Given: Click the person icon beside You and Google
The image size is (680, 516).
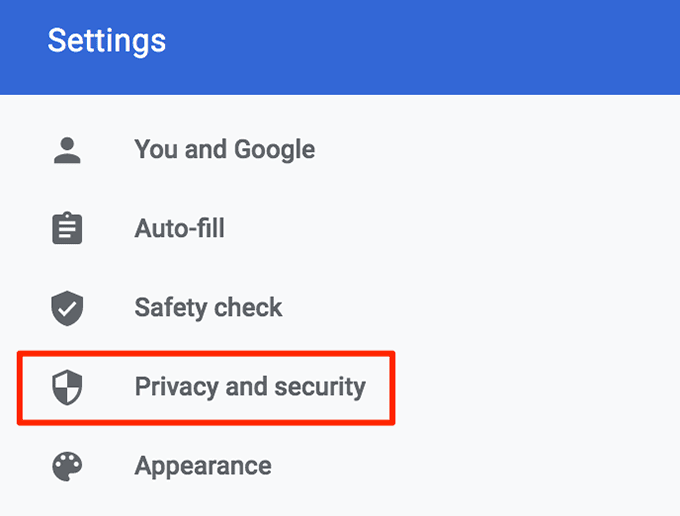Looking at the screenshot, I should pyautogui.click(x=66, y=150).
